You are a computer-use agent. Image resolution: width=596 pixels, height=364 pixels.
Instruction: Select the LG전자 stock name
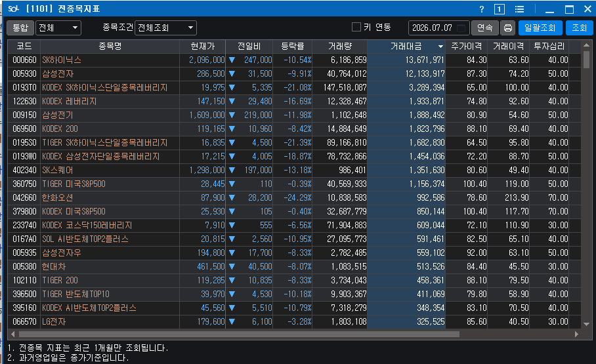pyautogui.click(x=54, y=321)
